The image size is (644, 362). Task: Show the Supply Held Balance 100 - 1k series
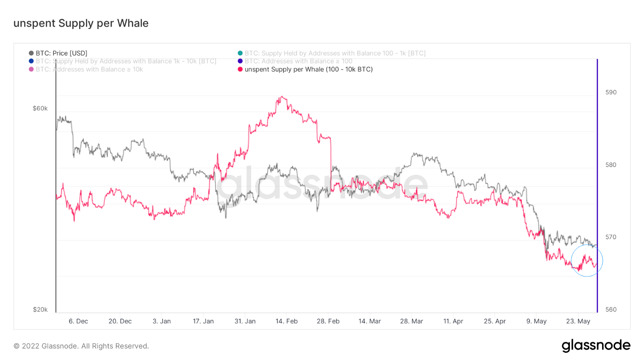click(335, 53)
